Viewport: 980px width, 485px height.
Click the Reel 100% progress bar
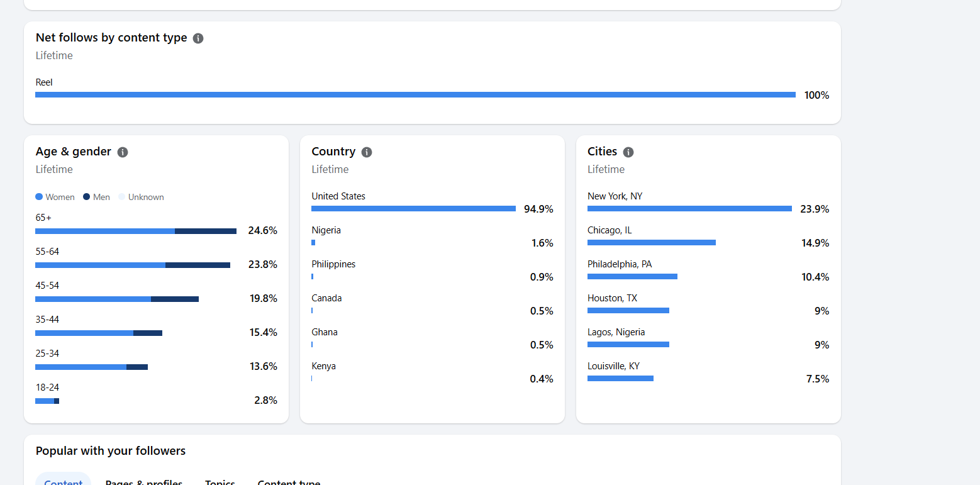tap(415, 95)
